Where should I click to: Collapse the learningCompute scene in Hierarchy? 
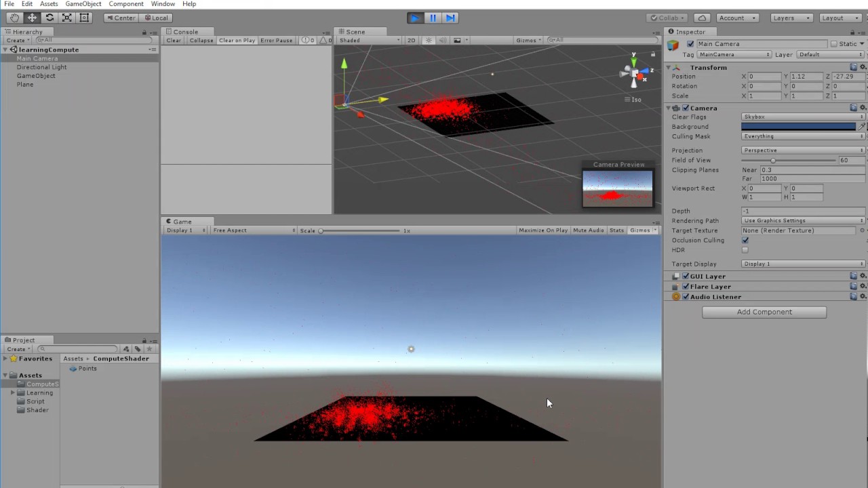tap(6, 49)
